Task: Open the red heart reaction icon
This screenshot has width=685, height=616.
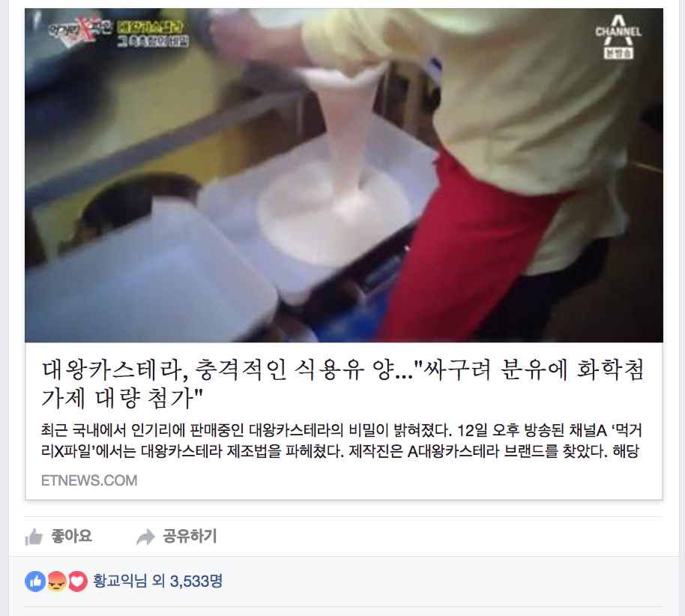Action: [x=77, y=582]
